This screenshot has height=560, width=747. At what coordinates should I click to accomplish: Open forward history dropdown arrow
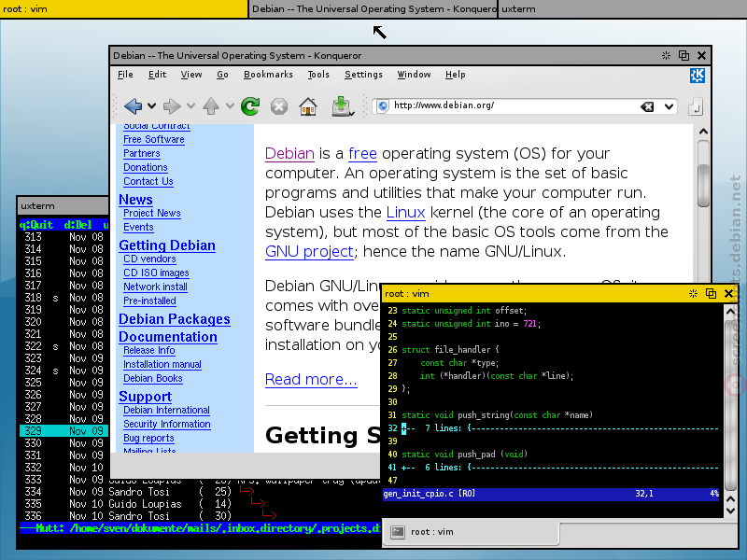pos(190,105)
